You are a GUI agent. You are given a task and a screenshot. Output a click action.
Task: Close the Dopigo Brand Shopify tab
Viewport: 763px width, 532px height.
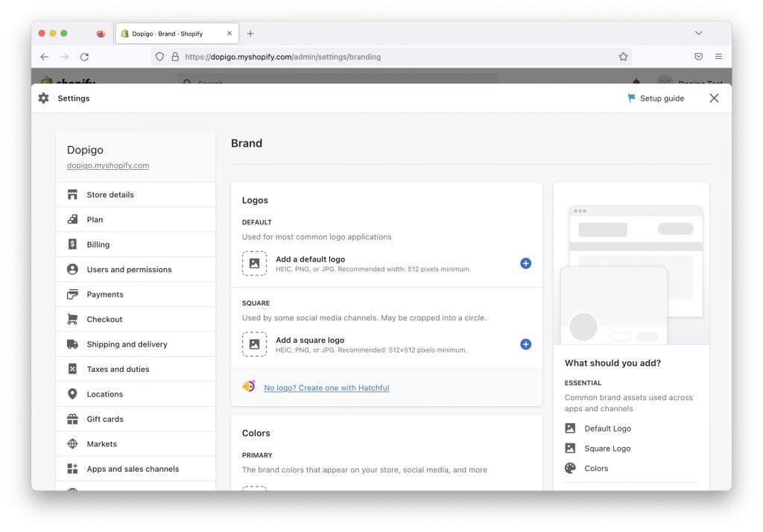tap(229, 34)
